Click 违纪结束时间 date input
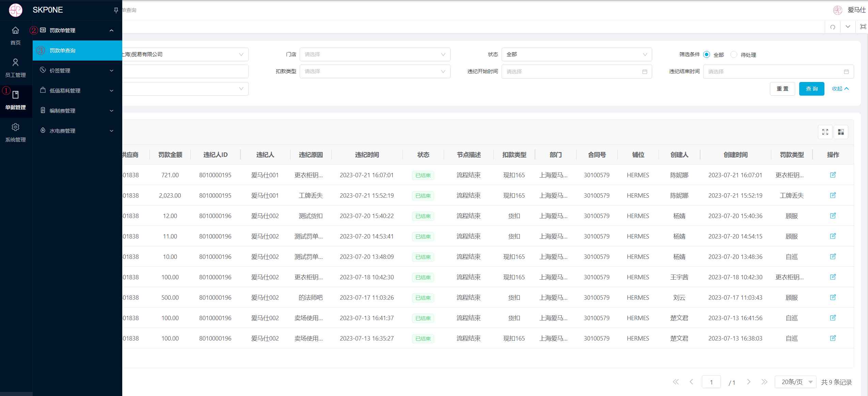This screenshot has width=868, height=396. (778, 72)
